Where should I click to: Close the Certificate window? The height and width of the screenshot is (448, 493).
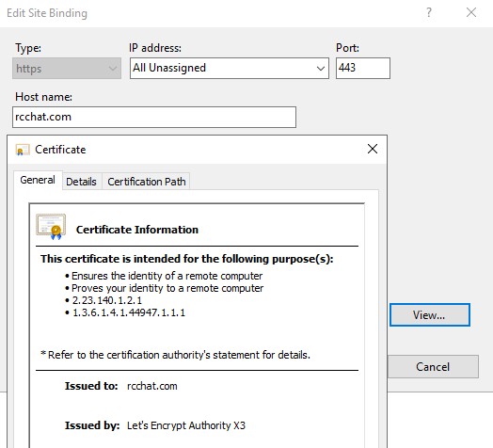tap(373, 149)
